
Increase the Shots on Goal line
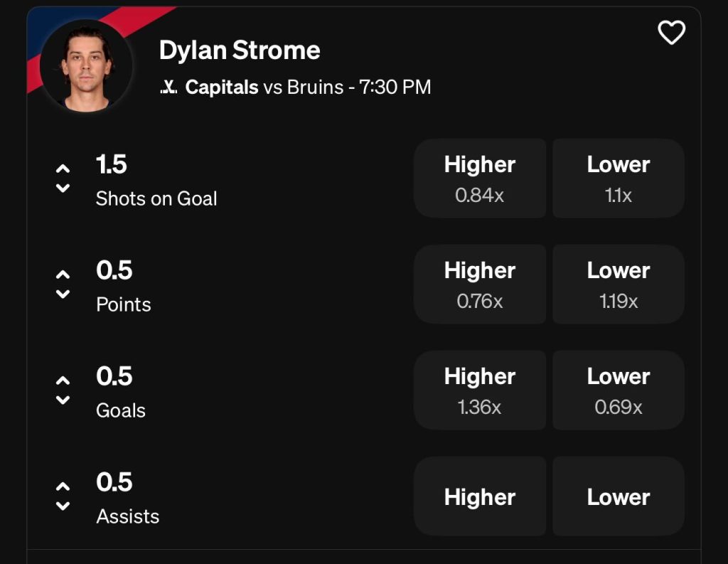63,169
